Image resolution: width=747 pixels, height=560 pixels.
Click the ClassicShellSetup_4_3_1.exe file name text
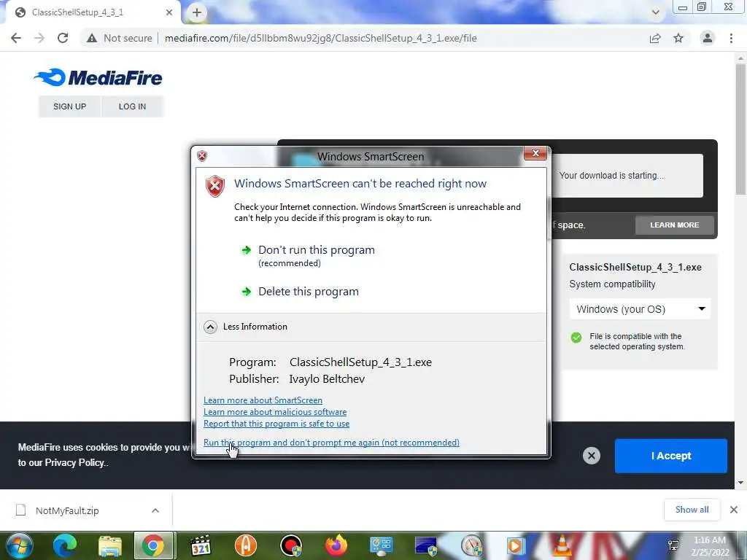(635, 267)
